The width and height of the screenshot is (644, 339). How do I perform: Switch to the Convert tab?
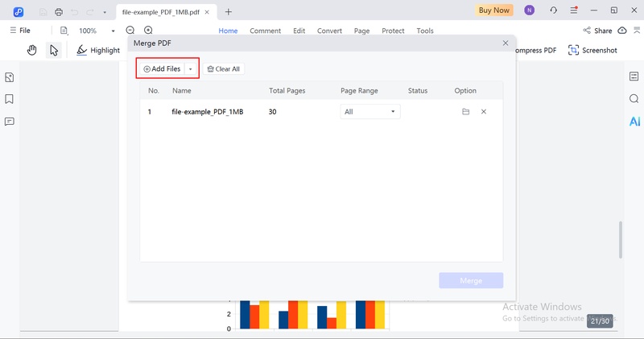pyautogui.click(x=329, y=31)
